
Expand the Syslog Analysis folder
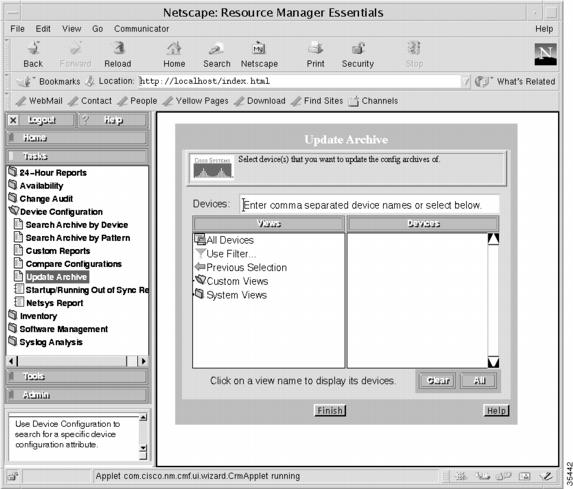coord(46,342)
